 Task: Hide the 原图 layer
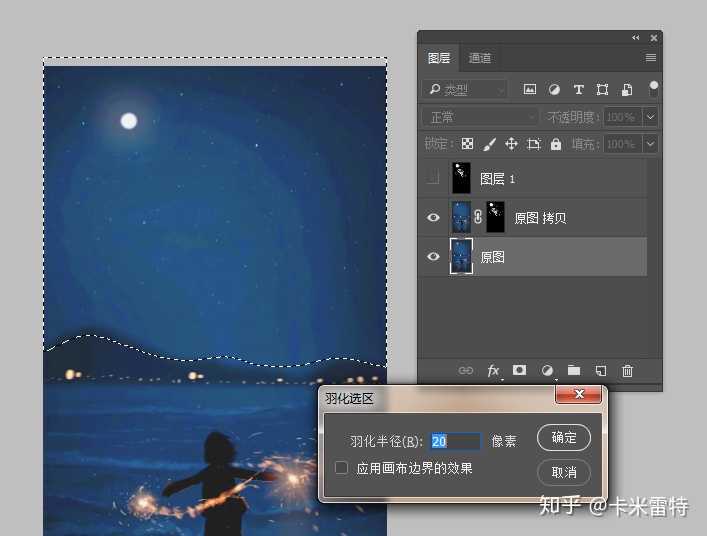click(x=433, y=257)
